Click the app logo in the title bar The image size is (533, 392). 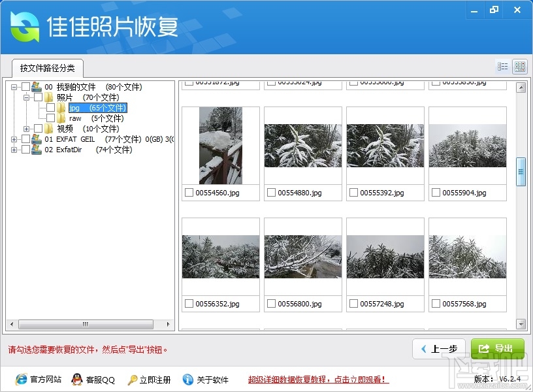coord(24,27)
